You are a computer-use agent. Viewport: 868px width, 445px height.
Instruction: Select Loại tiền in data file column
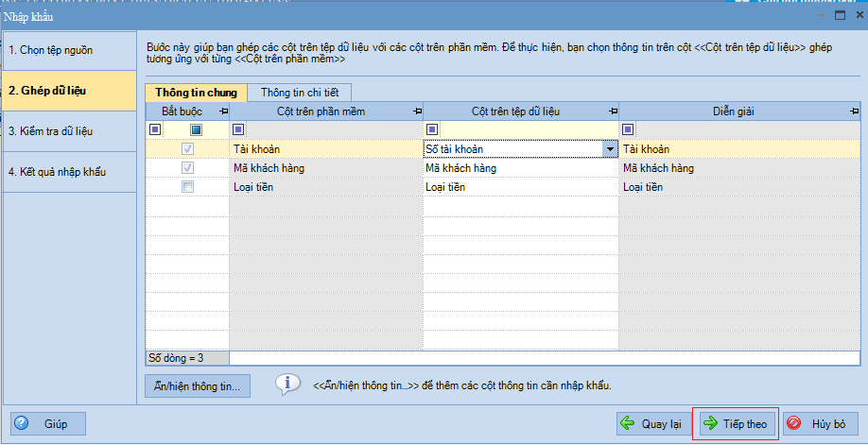521,187
